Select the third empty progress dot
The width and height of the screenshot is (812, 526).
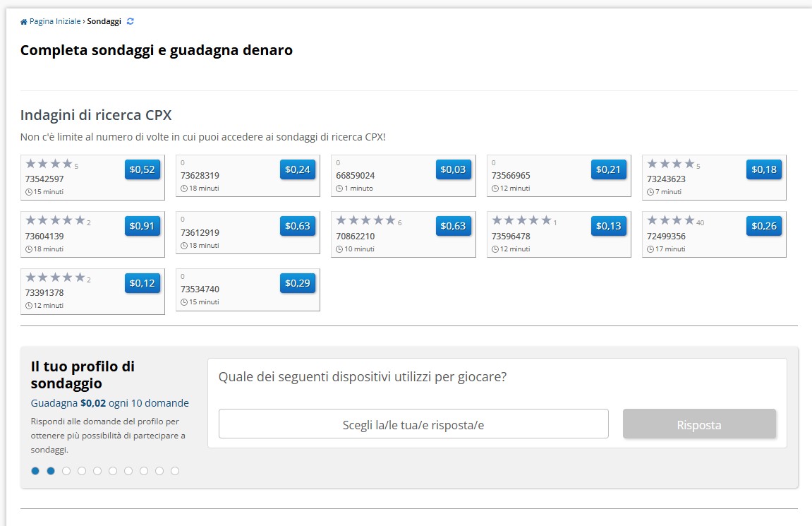click(97, 471)
